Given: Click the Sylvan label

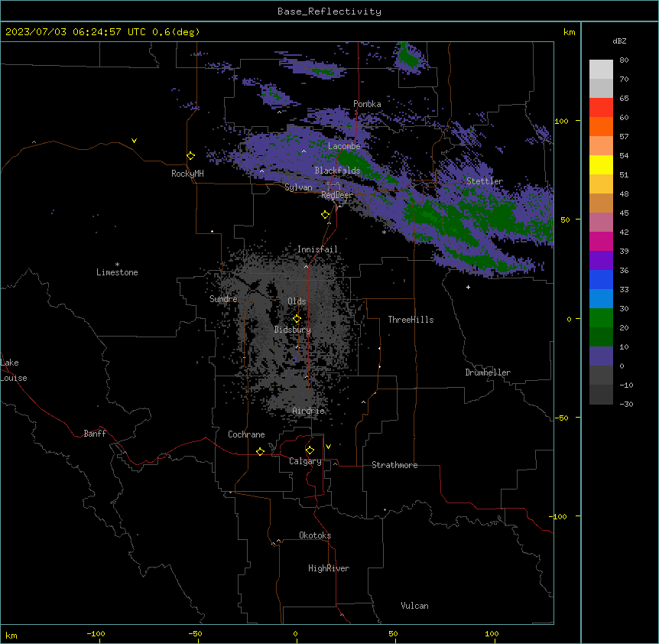Looking at the screenshot, I should [x=298, y=187].
